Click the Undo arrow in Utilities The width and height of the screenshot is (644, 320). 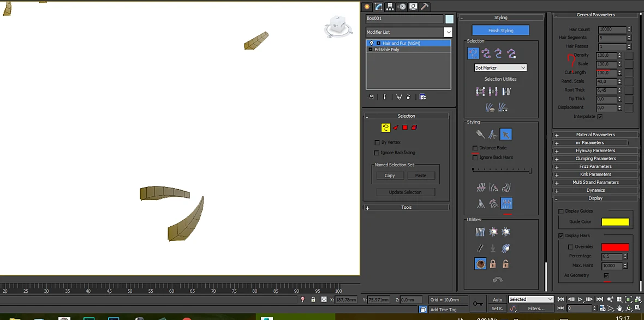click(497, 280)
